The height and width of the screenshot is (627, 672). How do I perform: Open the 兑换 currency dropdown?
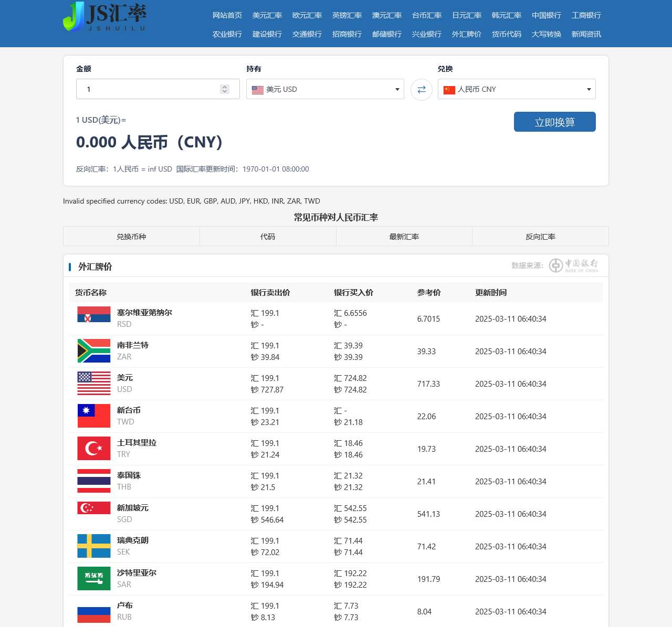point(516,89)
